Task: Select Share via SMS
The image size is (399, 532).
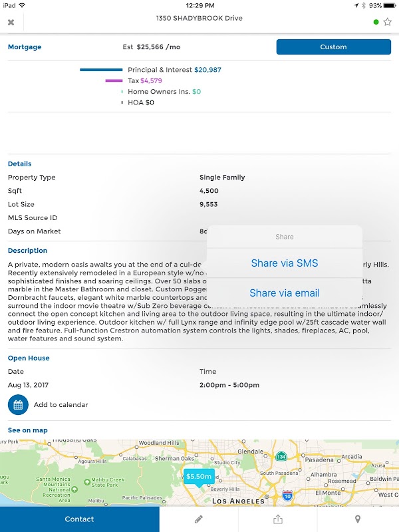Action: [285, 263]
